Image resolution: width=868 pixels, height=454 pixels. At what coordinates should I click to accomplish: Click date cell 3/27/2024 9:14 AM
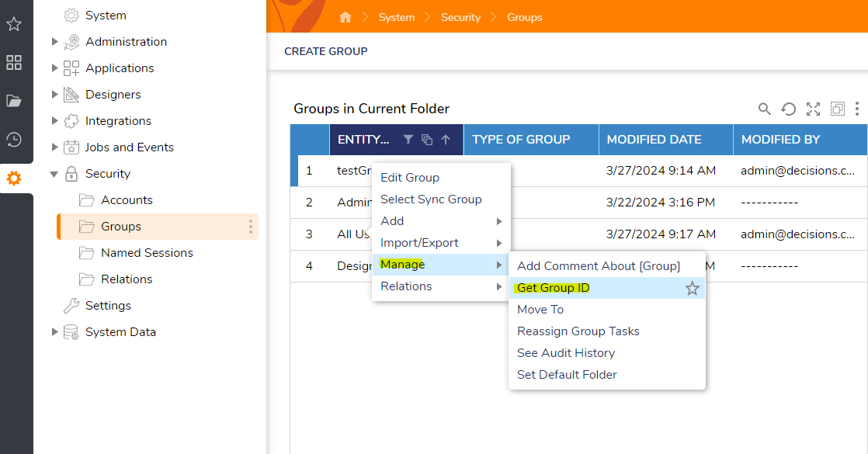pyautogui.click(x=661, y=171)
